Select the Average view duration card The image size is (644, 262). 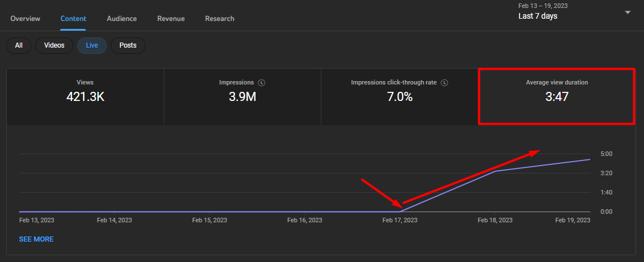click(557, 97)
